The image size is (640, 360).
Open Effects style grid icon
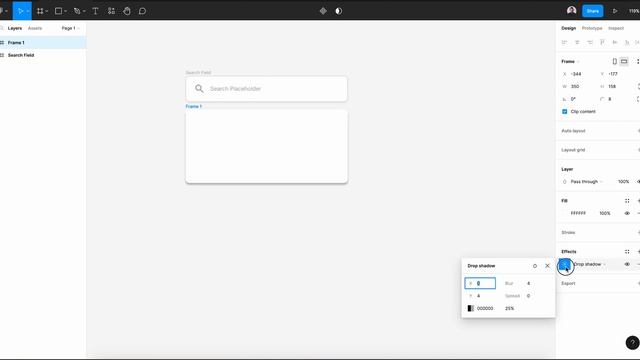click(627, 251)
